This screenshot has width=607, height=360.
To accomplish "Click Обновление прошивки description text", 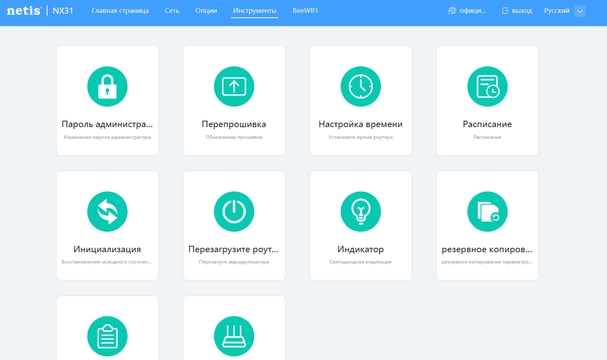I will pyautogui.click(x=234, y=137).
